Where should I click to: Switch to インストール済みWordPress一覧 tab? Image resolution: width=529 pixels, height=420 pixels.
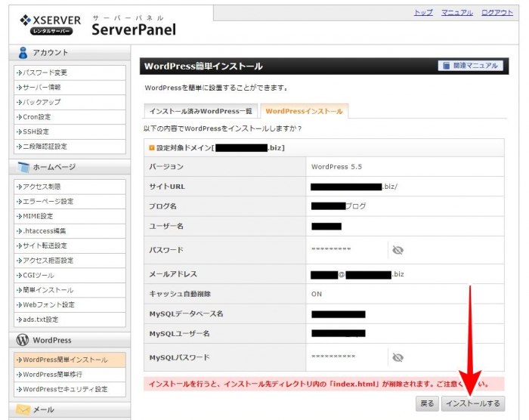pyautogui.click(x=201, y=111)
